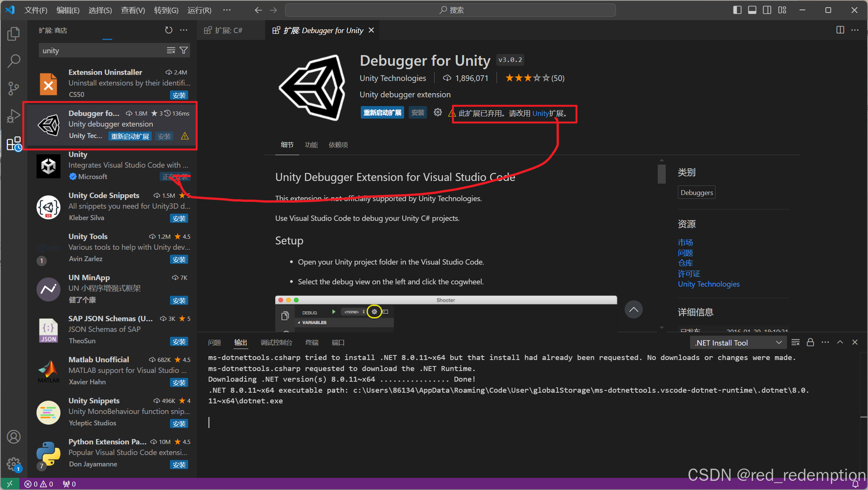Click manage gear for Debugger for Unity
The width and height of the screenshot is (868, 490).
coord(438,113)
